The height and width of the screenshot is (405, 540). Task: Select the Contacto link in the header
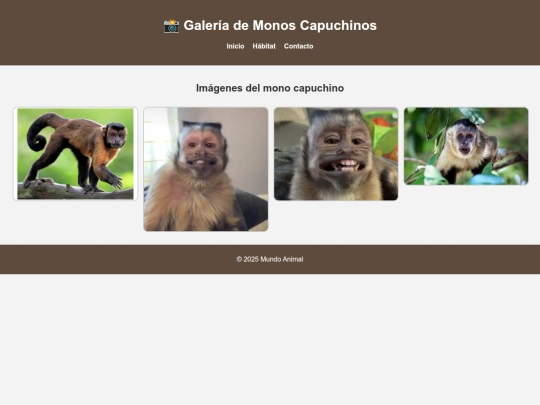[x=299, y=46]
